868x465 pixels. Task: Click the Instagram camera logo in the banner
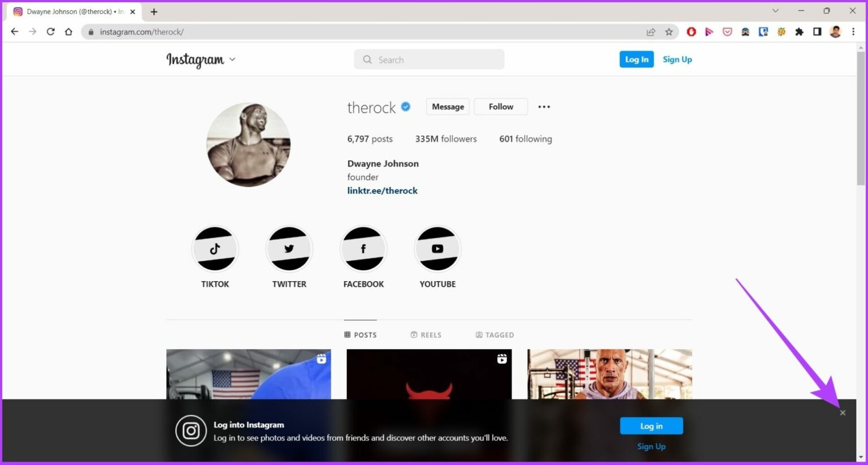coord(191,430)
